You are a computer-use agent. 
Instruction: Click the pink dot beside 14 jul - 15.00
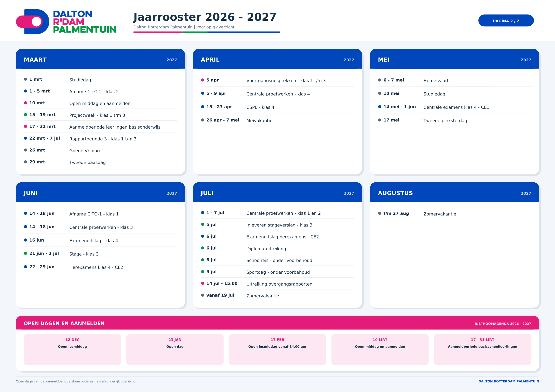click(203, 283)
